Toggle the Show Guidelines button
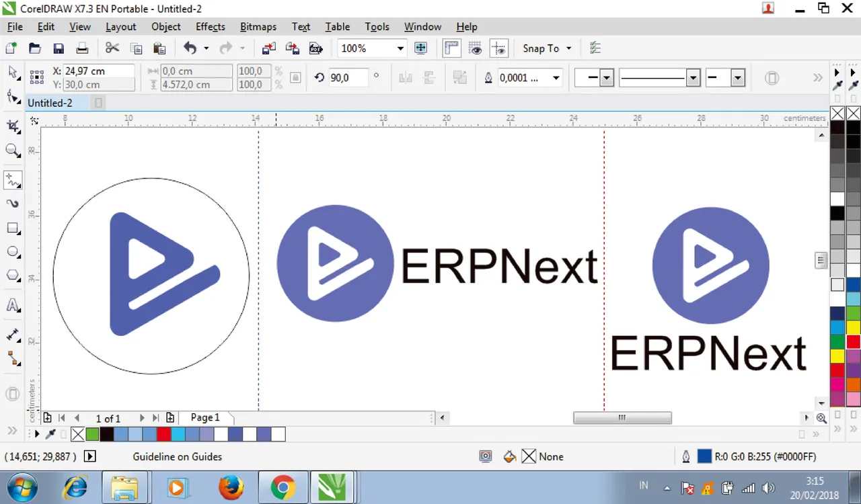Screen dimensions: 861x504 point(499,48)
